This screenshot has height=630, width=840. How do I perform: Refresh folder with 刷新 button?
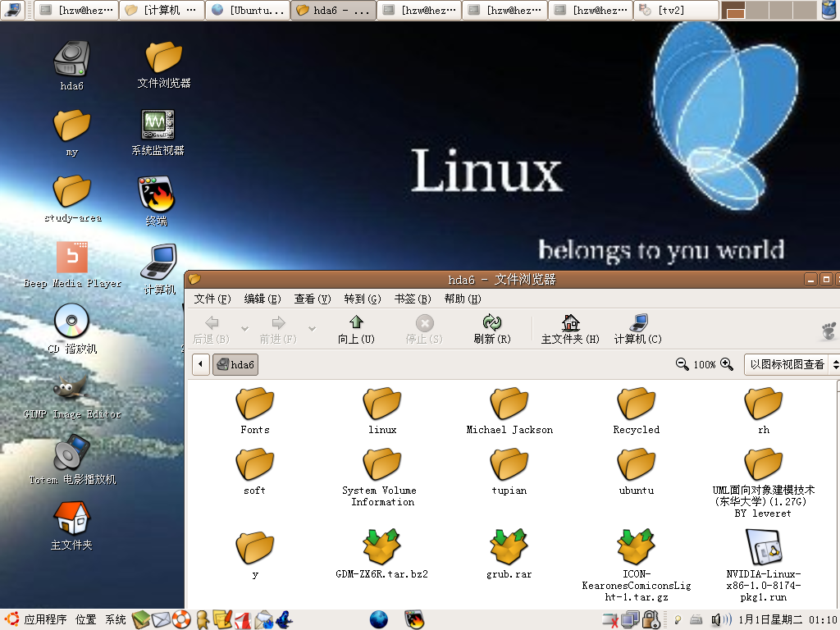[x=492, y=330]
